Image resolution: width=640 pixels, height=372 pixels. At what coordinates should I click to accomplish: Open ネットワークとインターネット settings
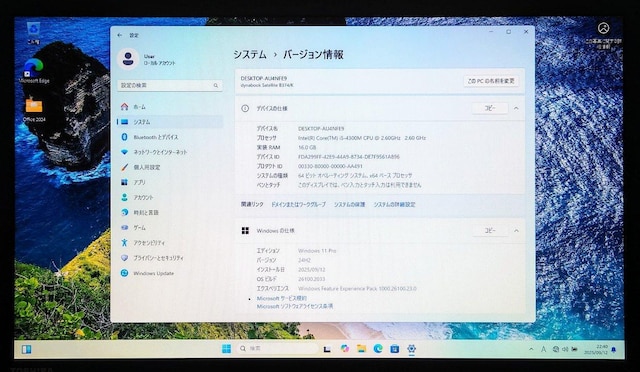coord(170,152)
